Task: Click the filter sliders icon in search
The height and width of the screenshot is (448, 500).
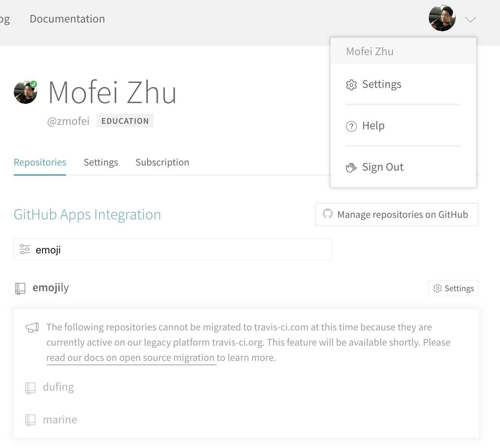Action: click(x=25, y=249)
